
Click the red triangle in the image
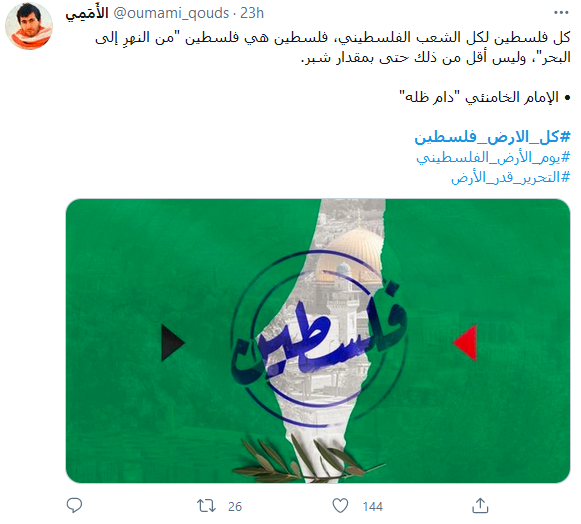(x=465, y=343)
